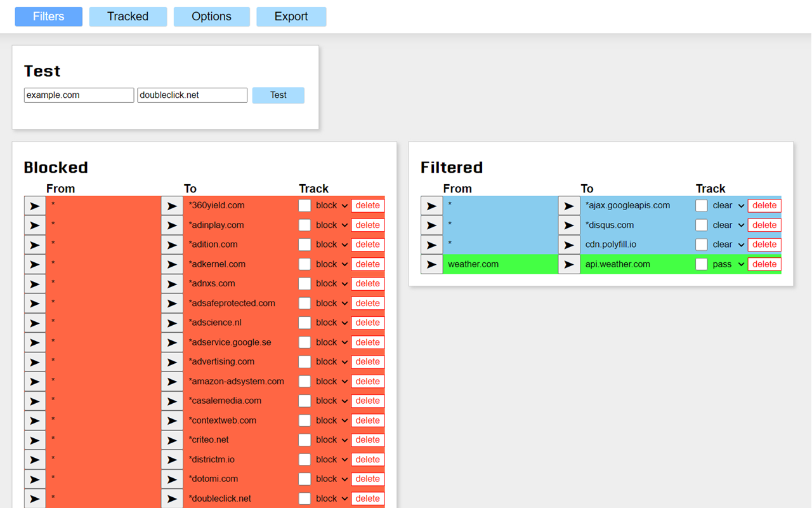Open the pass dropdown for api.weather.com
The image size is (812, 508).
point(728,264)
